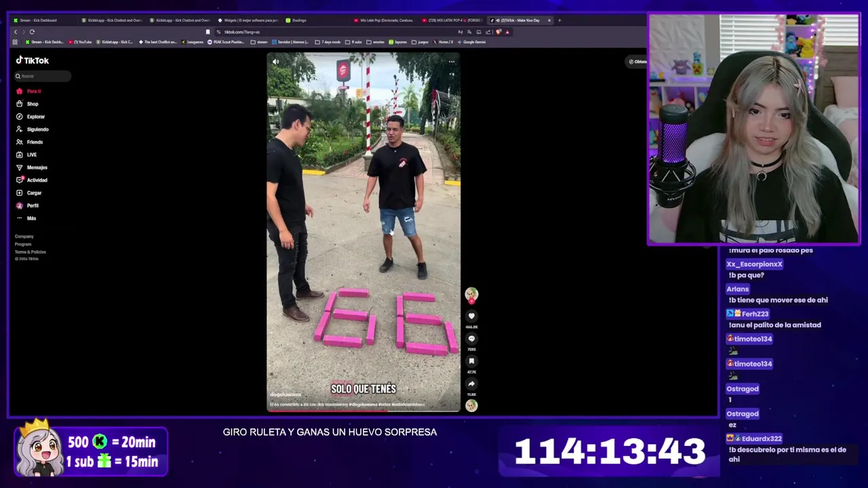Open the video comments

coord(471,339)
